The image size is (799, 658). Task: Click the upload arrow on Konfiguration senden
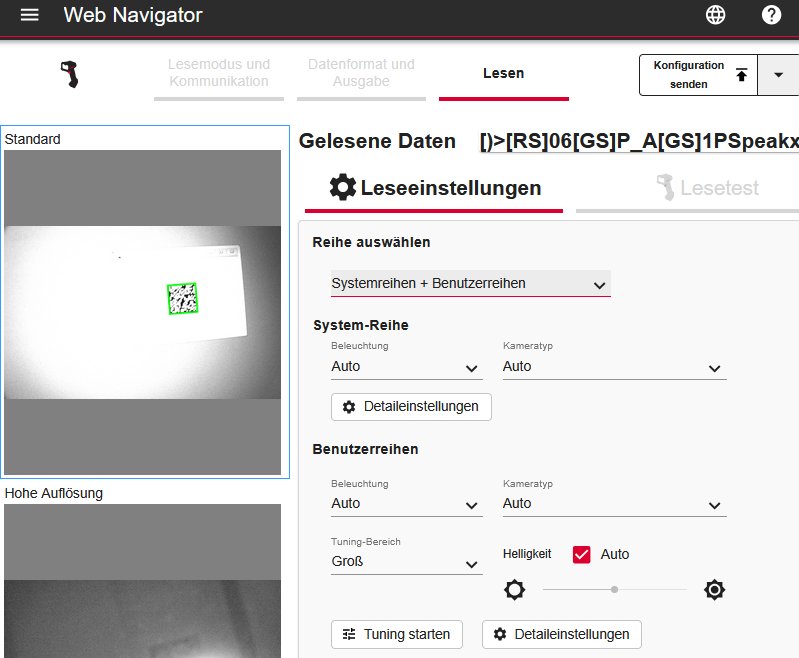tap(741, 75)
